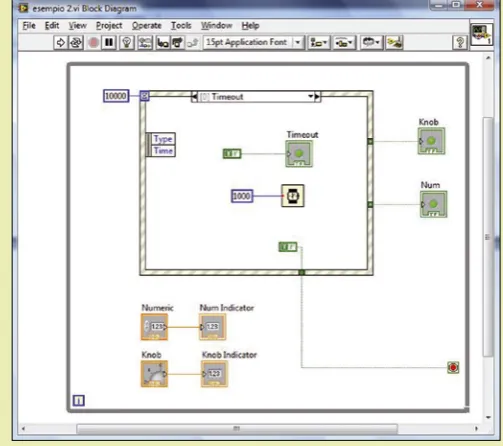Click the LabVIEW title bar icon
This screenshot has width=503, height=446.
coord(23,8)
